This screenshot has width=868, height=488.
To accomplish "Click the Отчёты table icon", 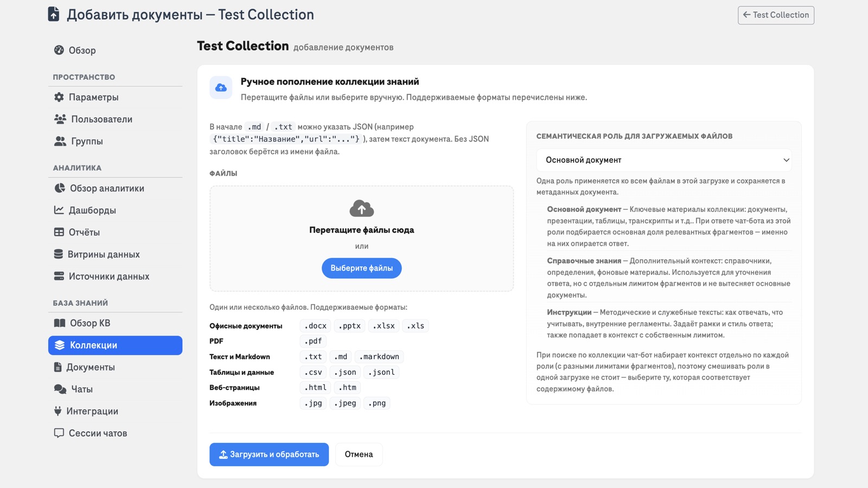I will coord(59,232).
